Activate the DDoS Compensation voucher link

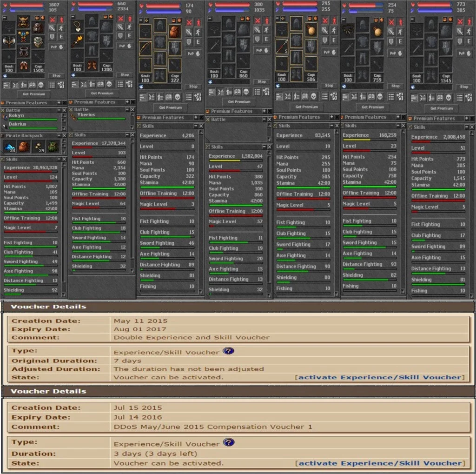(380, 463)
